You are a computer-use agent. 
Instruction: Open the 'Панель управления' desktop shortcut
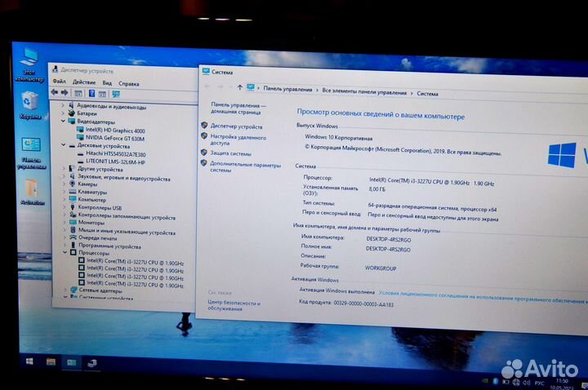tap(32, 153)
